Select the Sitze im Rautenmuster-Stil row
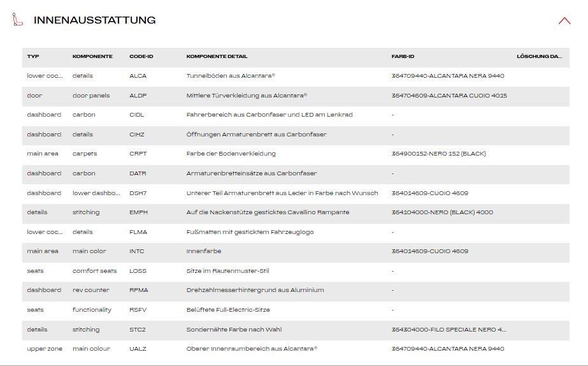The image size is (588, 366). [x=227, y=271]
